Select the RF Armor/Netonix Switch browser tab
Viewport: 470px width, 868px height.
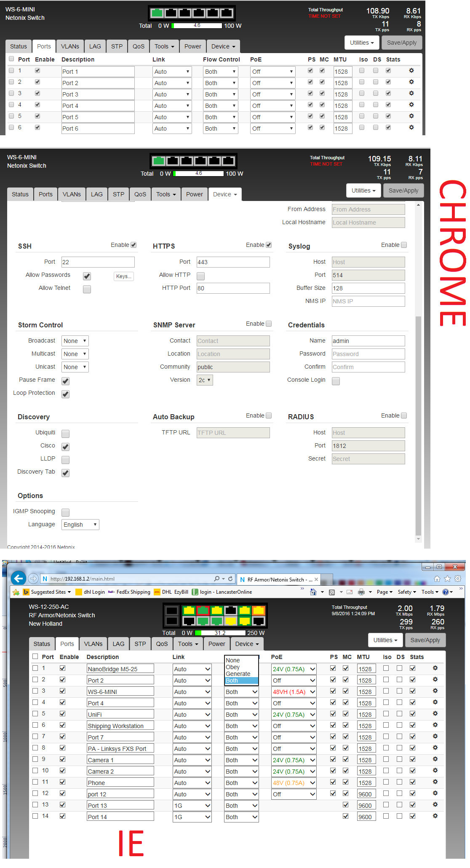(278, 579)
